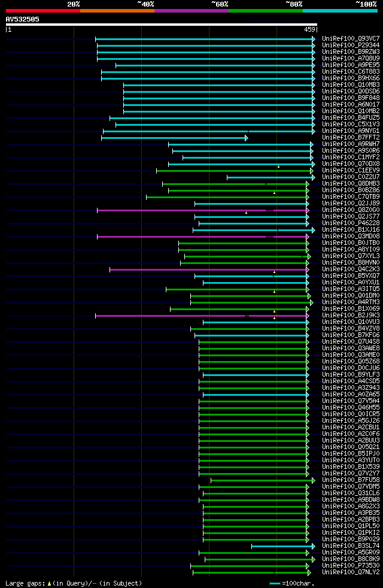Open the UniRef100_P46228 hit label
The image size is (383, 588).
pos(351,223)
